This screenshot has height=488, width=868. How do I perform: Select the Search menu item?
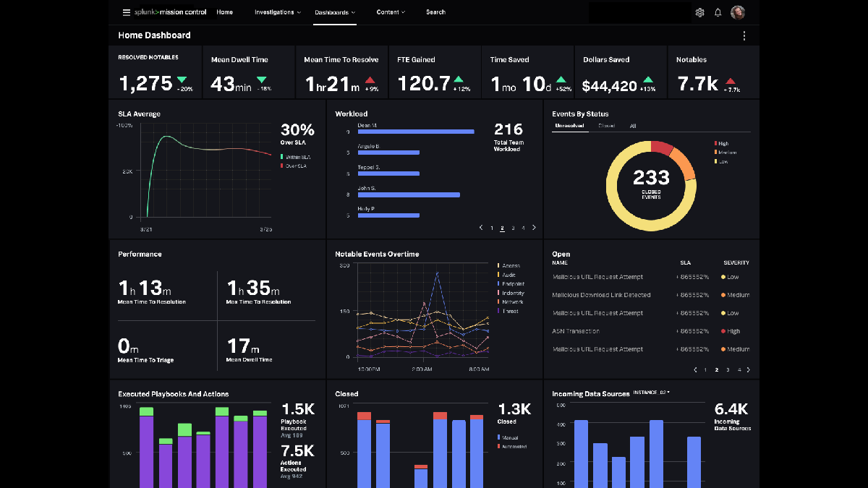435,12
